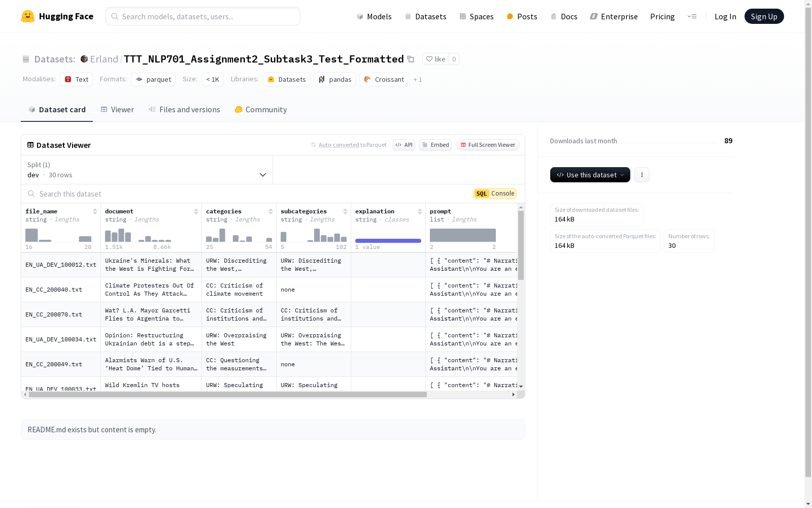This screenshot has width=812, height=508.
Task: Sort the subcategories column via its sort arrows
Action: [x=345, y=211]
